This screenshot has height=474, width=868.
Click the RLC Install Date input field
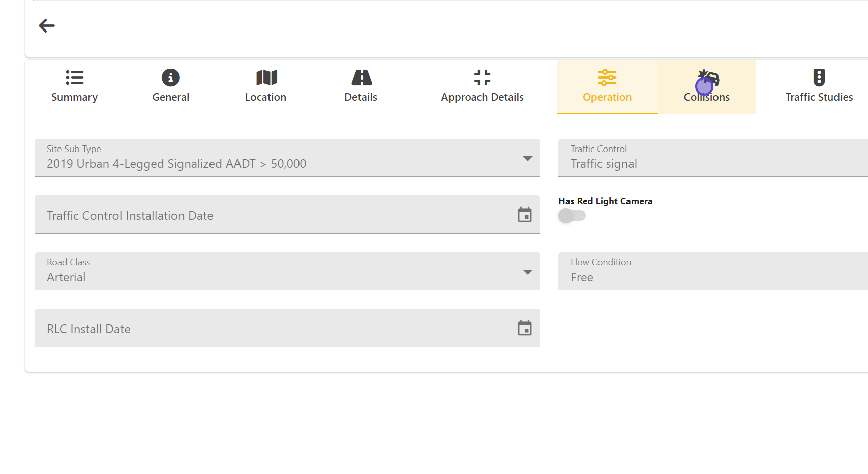[x=275, y=329]
